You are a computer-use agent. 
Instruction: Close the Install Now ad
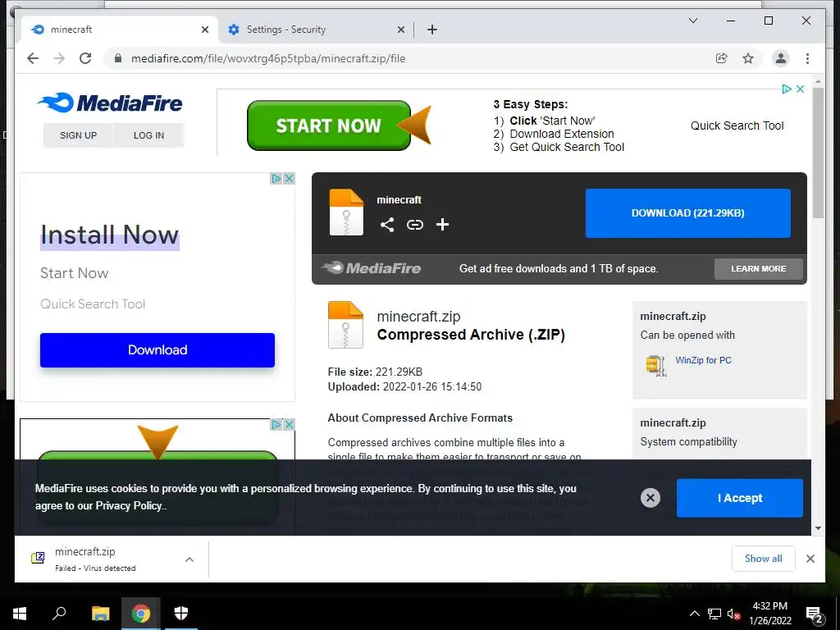click(289, 178)
